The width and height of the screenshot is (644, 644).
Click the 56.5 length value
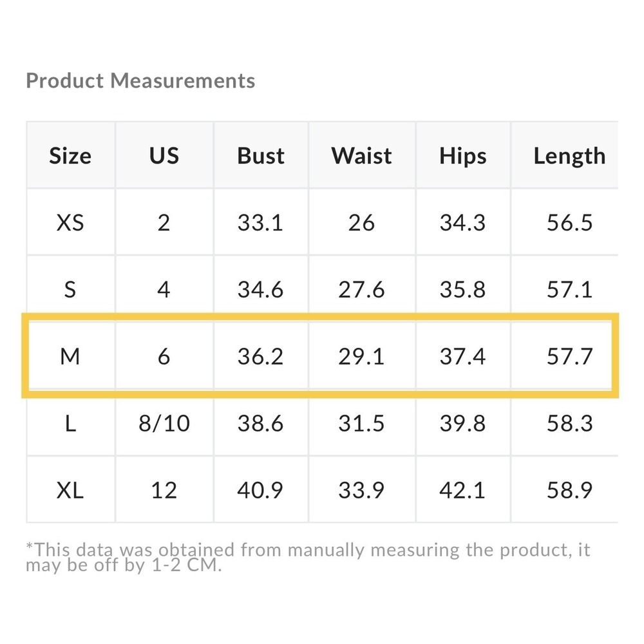coord(569,223)
